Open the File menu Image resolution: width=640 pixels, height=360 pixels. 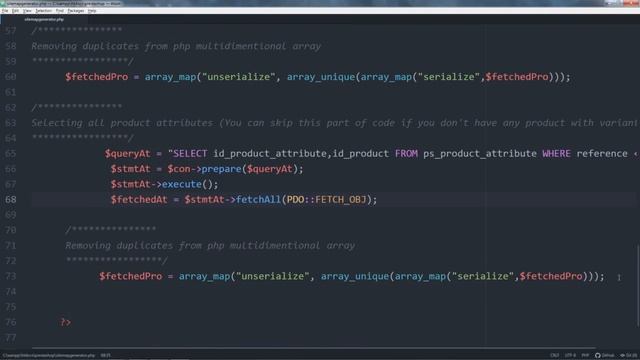click(x=5, y=11)
